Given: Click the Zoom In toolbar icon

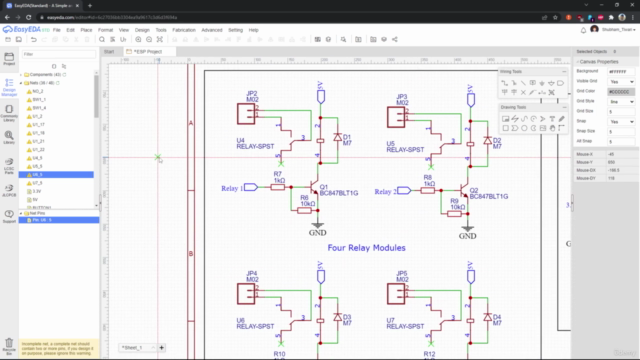Looking at the screenshot, I should point(138,40).
